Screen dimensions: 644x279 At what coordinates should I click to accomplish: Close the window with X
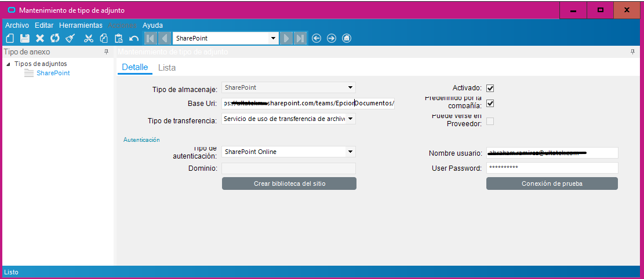[x=627, y=10]
